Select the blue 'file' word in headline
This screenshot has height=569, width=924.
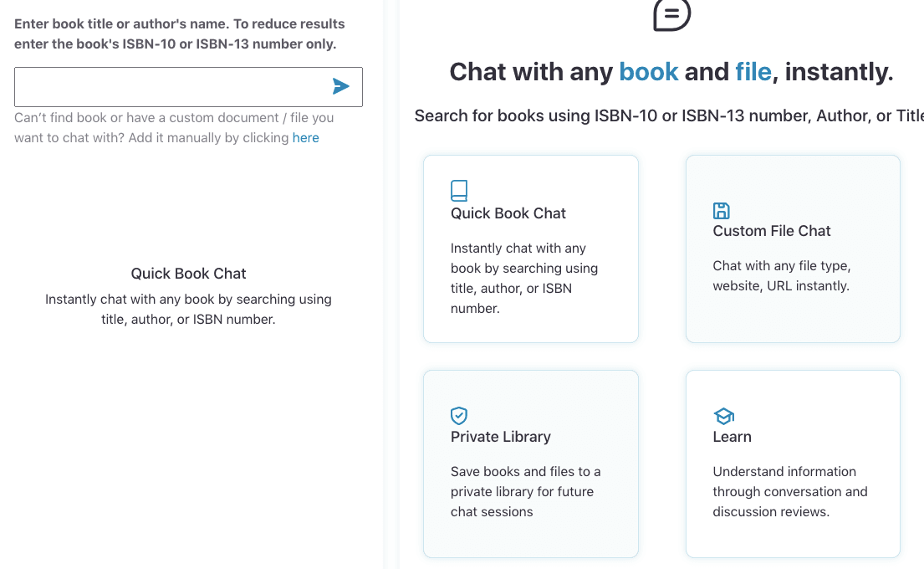pos(753,72)
